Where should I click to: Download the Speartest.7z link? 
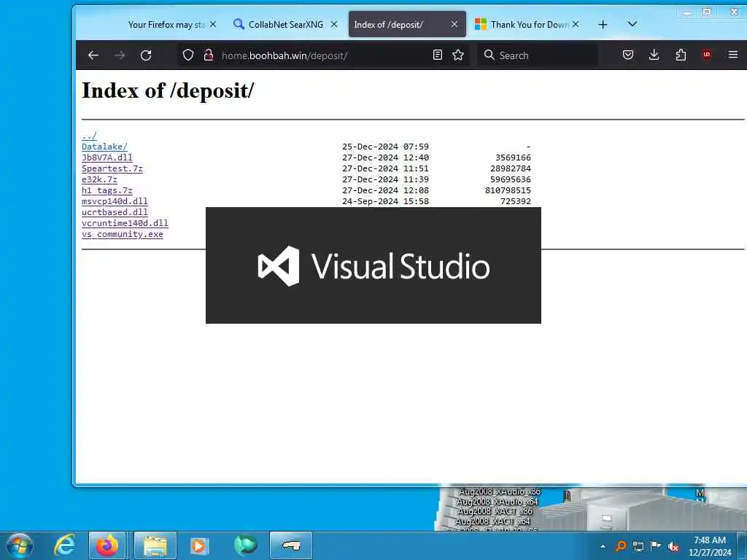coord(112,168)
